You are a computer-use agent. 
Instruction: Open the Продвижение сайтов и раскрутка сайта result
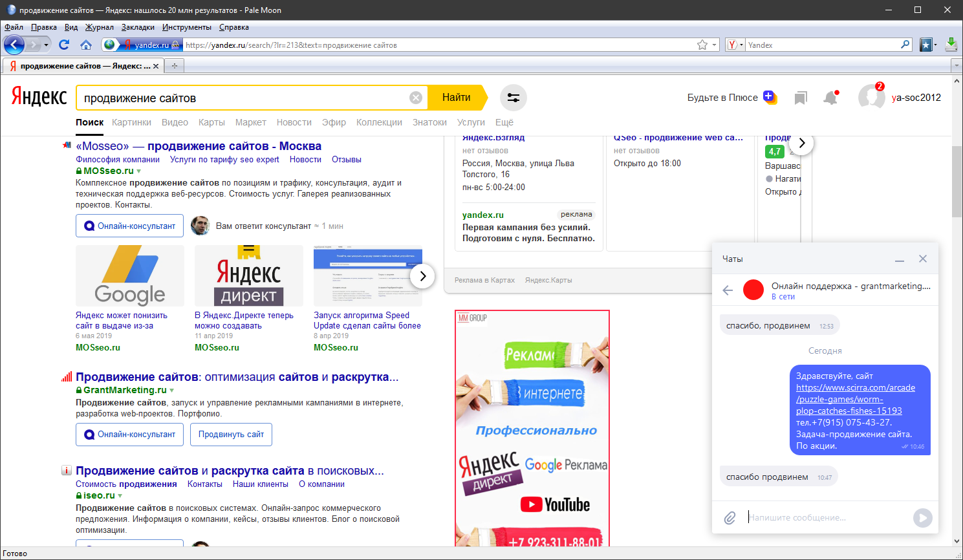(230, 471)
